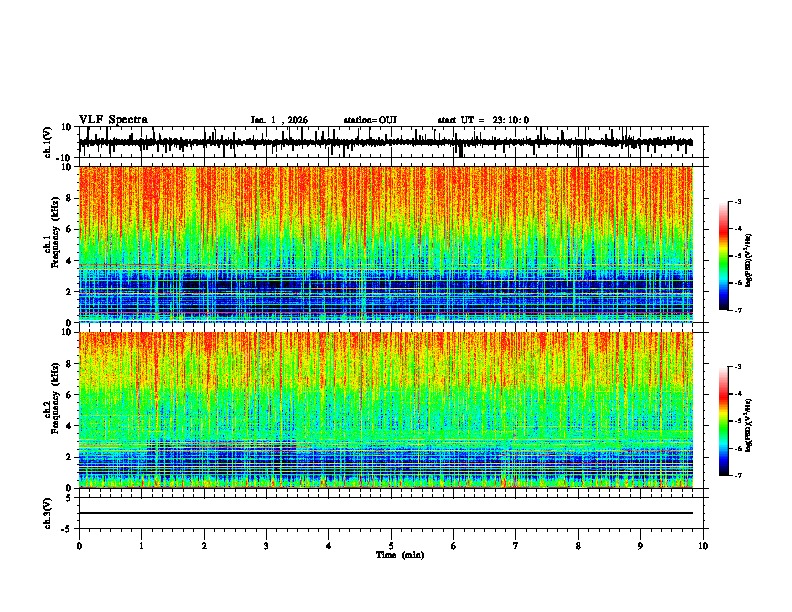The image size is (792, 612).
Task: Click inside the ch.1 frequency spectrogram
Action: pyautogui.click(x=386, y=244)
